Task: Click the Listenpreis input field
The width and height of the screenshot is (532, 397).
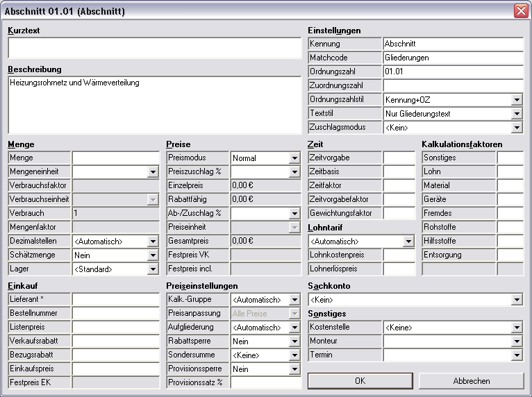Action: point(116,327)
